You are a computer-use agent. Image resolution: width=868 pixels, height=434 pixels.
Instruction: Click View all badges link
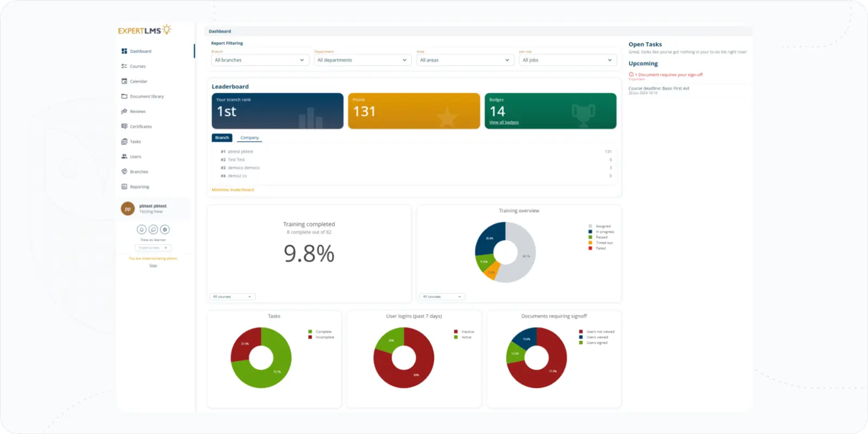504,122
